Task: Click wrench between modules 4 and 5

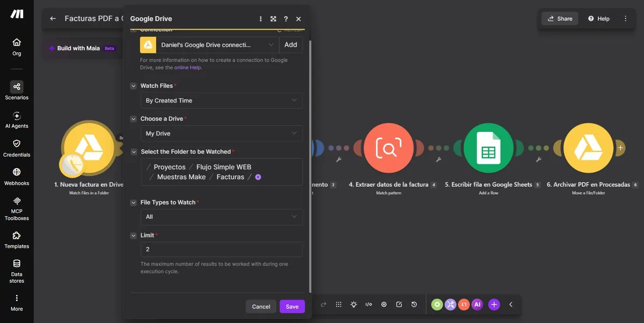Action: 438,159
